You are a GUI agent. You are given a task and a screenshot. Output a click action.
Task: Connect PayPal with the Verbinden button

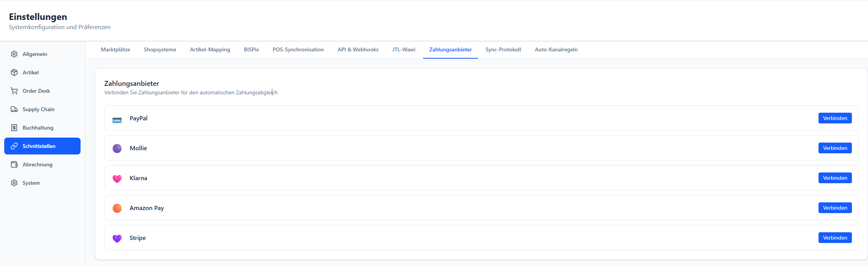pyautogui.click(x=835, y=118)
